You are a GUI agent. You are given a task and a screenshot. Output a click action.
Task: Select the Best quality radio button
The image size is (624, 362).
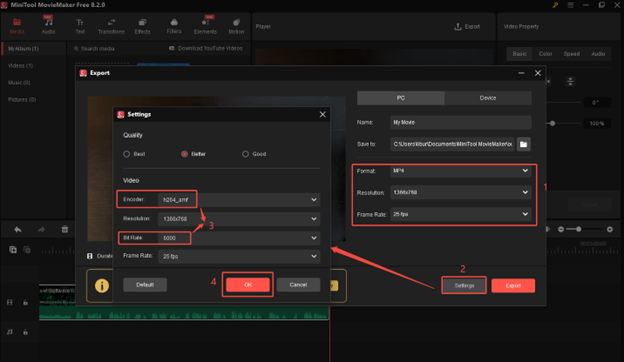coord(127,154)
